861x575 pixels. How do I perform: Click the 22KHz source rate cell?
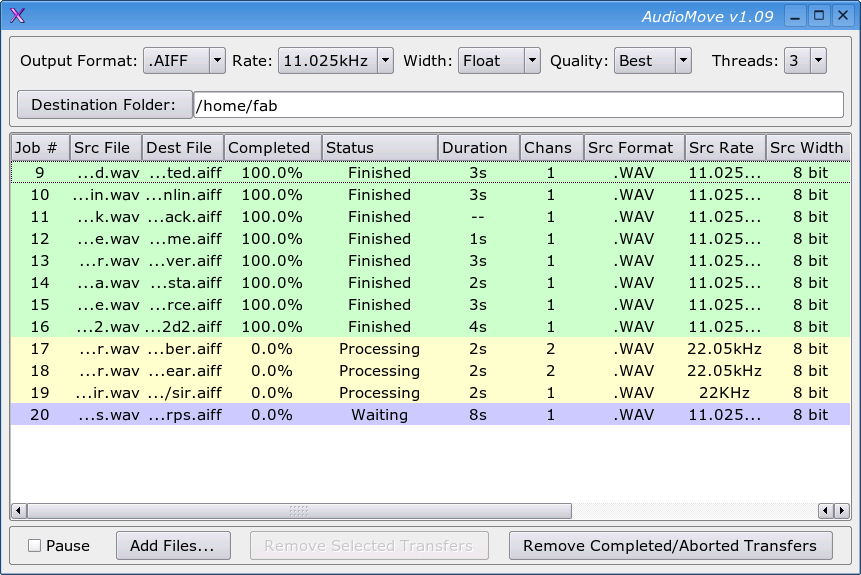click(x=725, y=393)
